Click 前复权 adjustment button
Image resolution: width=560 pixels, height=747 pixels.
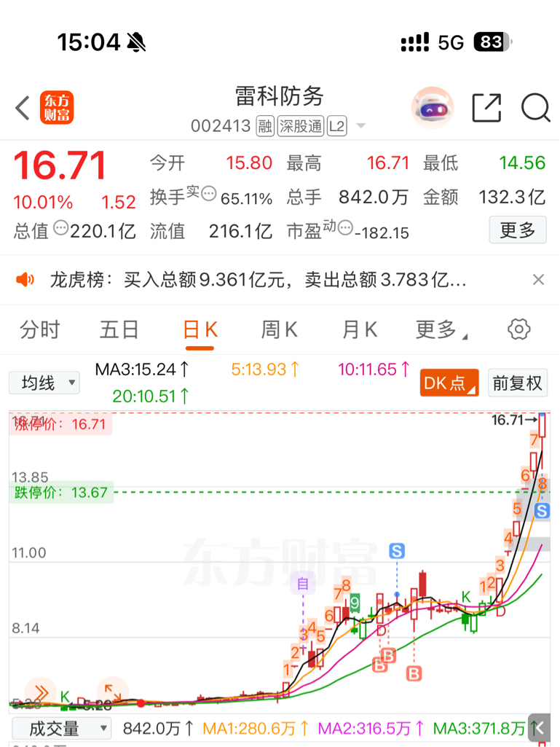(x=517, y=383)
